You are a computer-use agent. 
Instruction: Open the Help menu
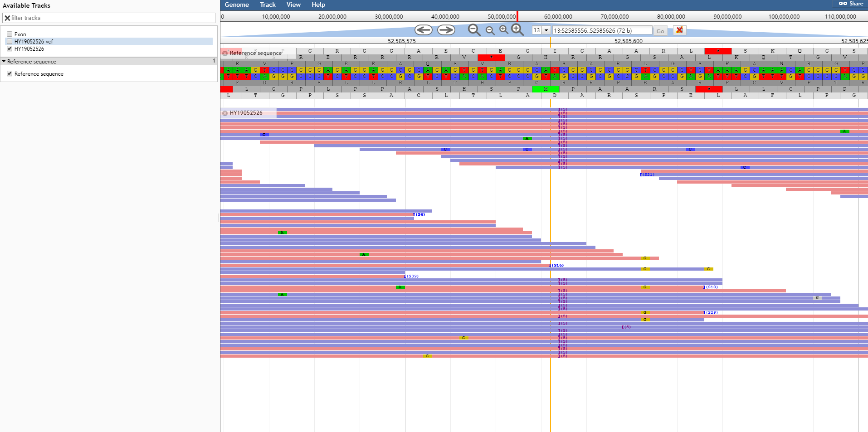(x=318, y=5)
